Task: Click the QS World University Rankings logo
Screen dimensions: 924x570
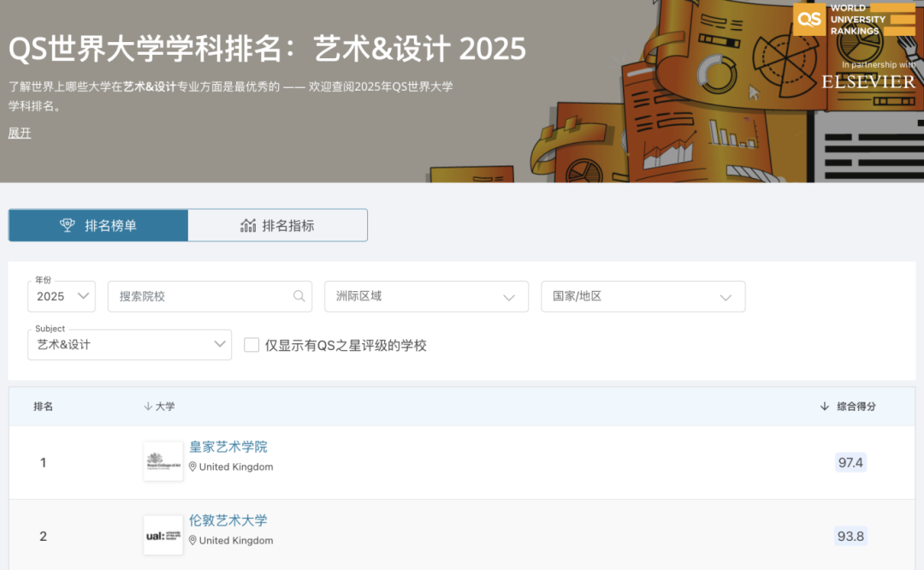Action: click(x=854, y=20)
